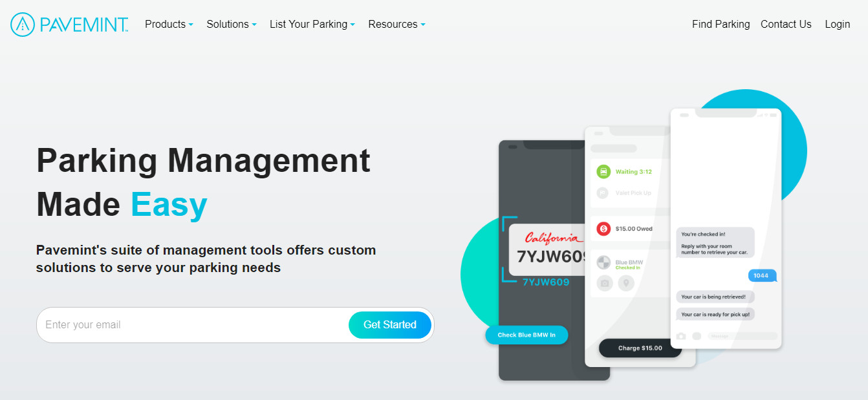Click the $15.00 Owed text
Viewport: 868px width, 400px height.
click(x=634, y=229)
